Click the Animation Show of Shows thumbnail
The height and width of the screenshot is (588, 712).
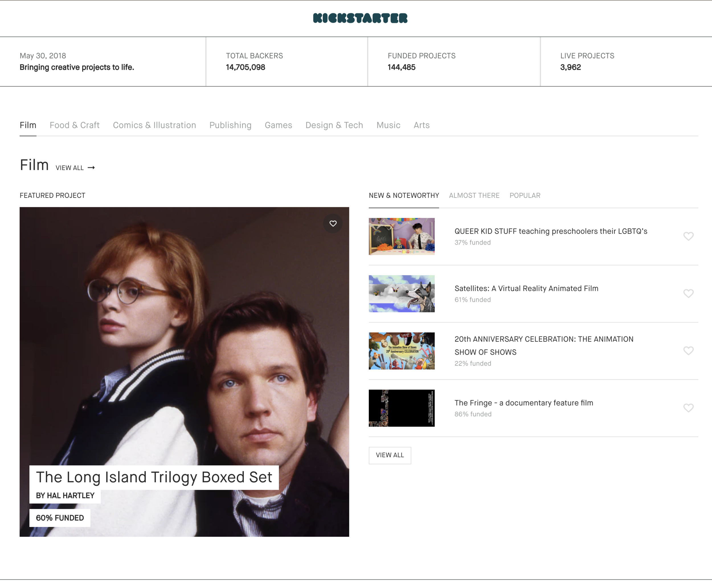402,351
